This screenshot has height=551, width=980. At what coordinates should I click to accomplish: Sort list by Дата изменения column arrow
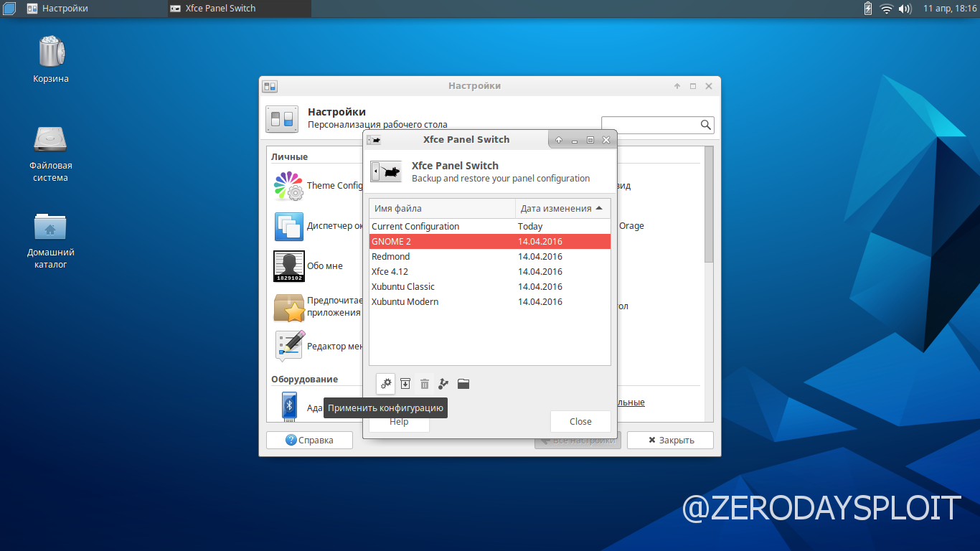[599, 209]
